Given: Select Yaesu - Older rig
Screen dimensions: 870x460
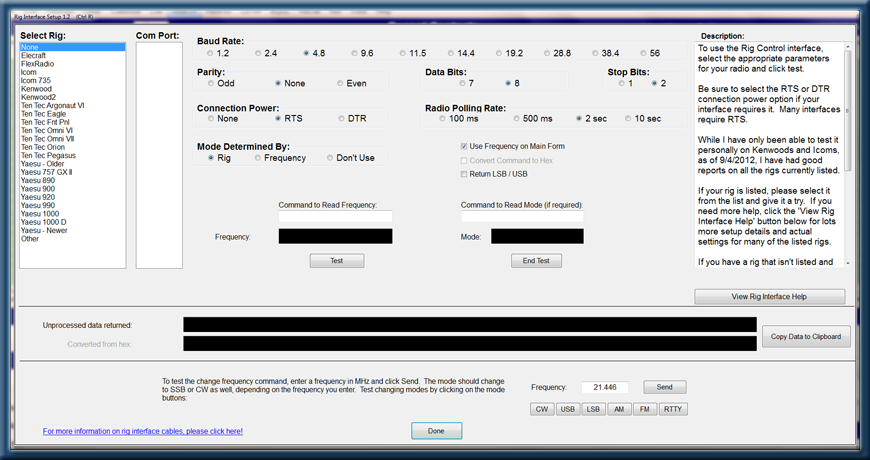Looking at the screenshot, I should [73, 164].
